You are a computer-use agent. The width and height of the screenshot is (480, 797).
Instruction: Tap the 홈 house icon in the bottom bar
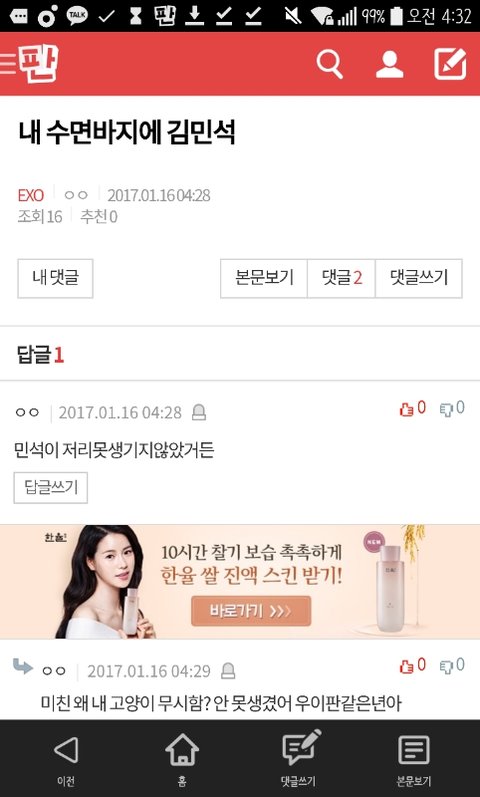tap(182, 758)
